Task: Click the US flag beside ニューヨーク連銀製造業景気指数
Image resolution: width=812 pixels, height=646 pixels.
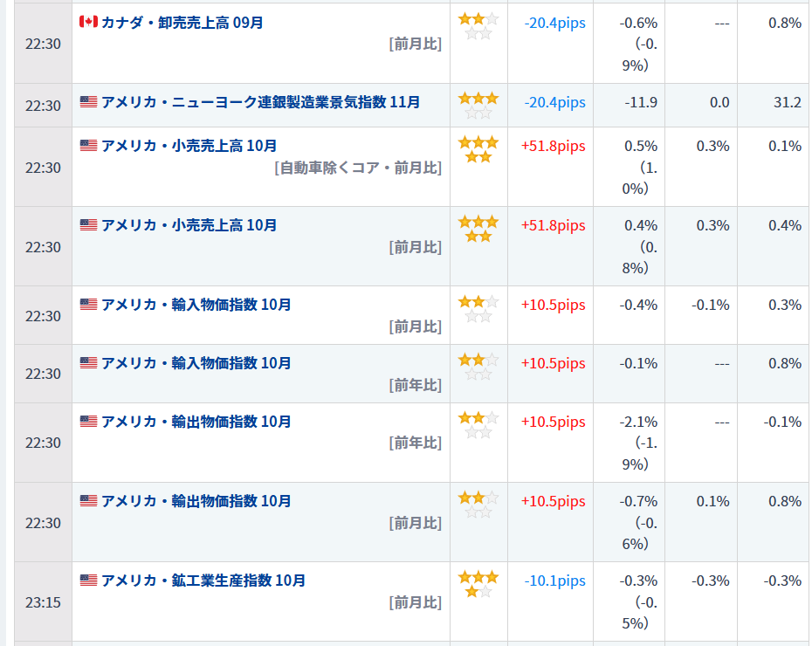Action: point(86,103)
